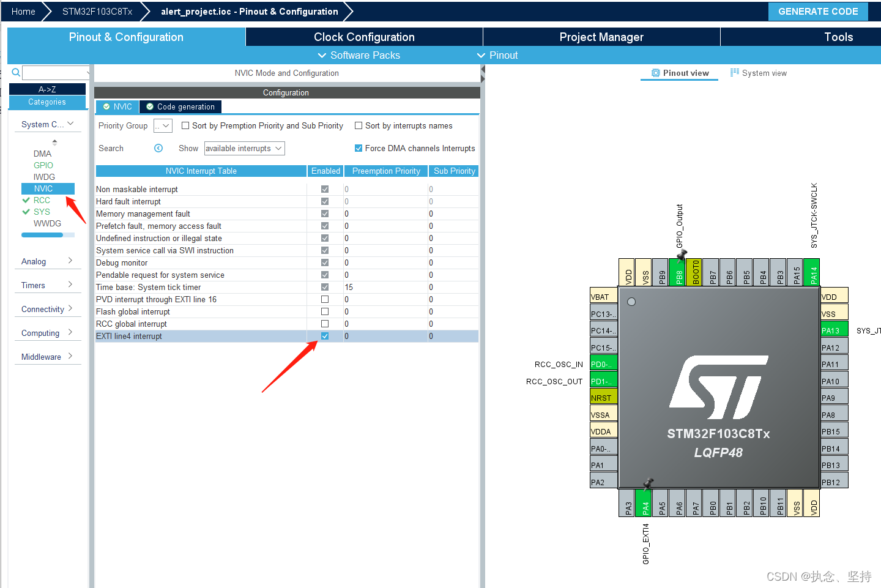
Task: Click the ST logo on the chip
Action: pos(719,387)
